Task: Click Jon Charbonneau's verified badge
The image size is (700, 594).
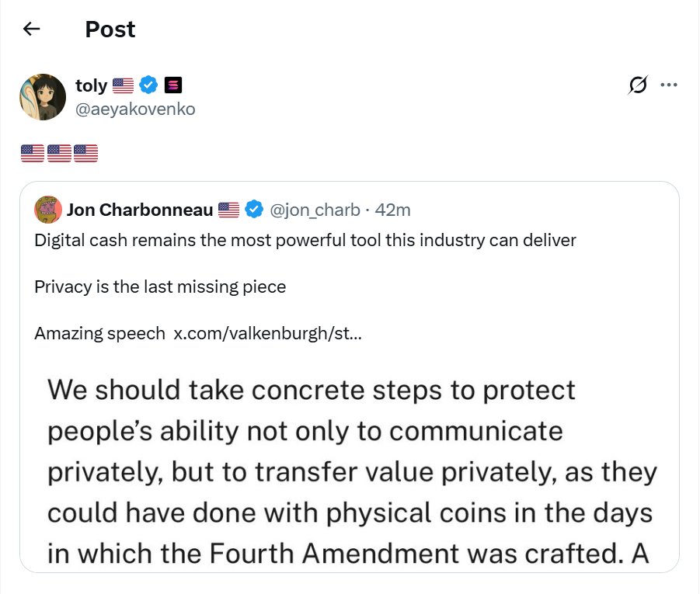Action: click(255, 210)
